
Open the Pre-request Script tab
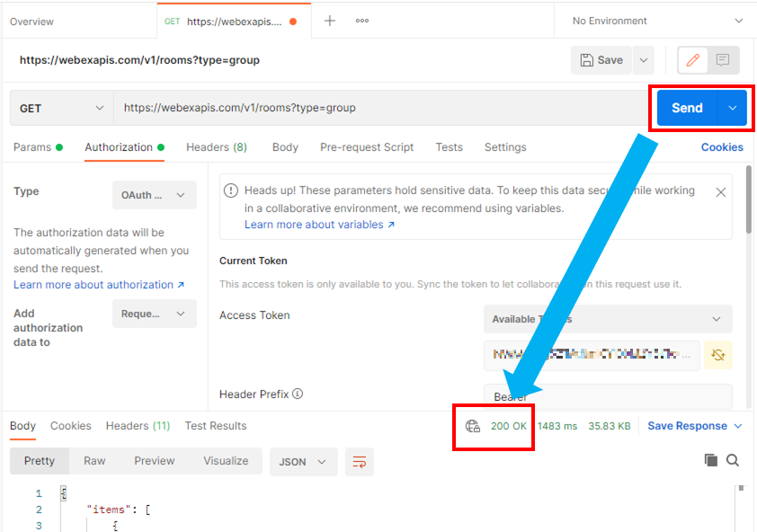coord(367,147)
